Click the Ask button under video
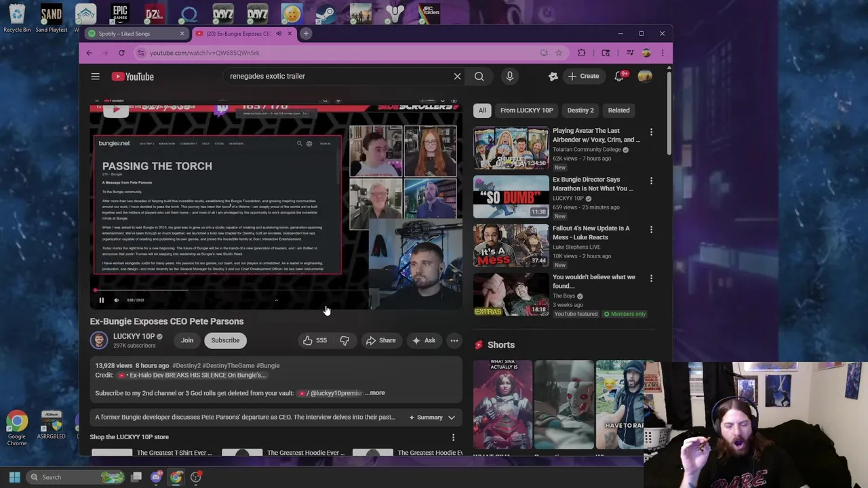The height and width of the screenshot is (488, 868). coord(424,340)
